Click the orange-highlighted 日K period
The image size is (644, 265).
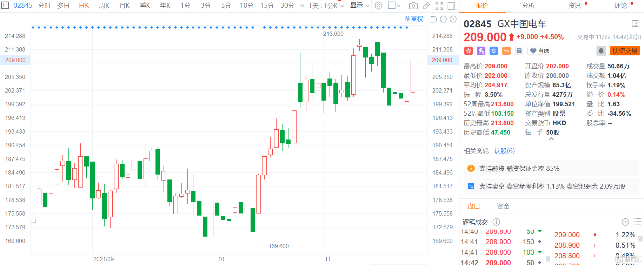[84, 6]
